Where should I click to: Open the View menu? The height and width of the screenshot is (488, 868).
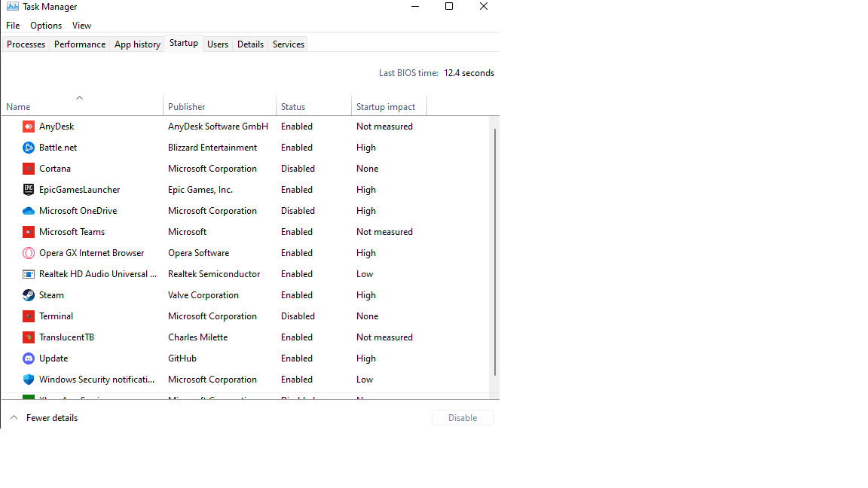pos(81,26)
